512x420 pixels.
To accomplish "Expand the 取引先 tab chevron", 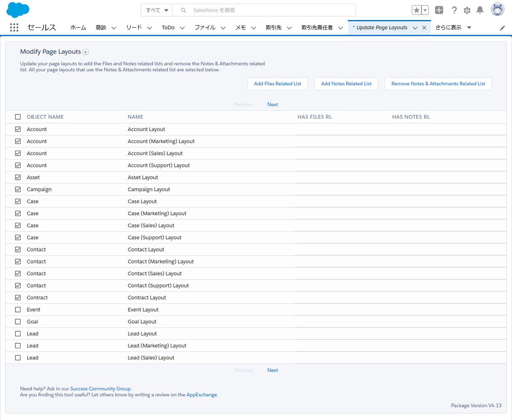I will click(x=289, y=28).
